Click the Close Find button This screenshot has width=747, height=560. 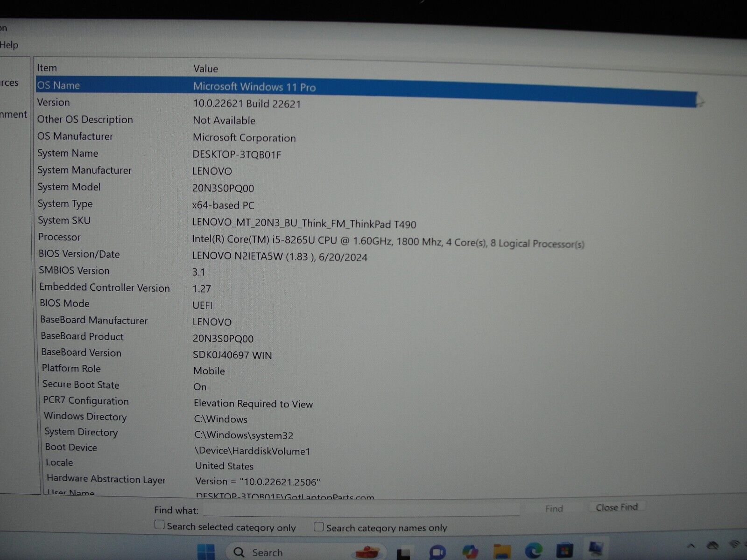click(617, 507)
